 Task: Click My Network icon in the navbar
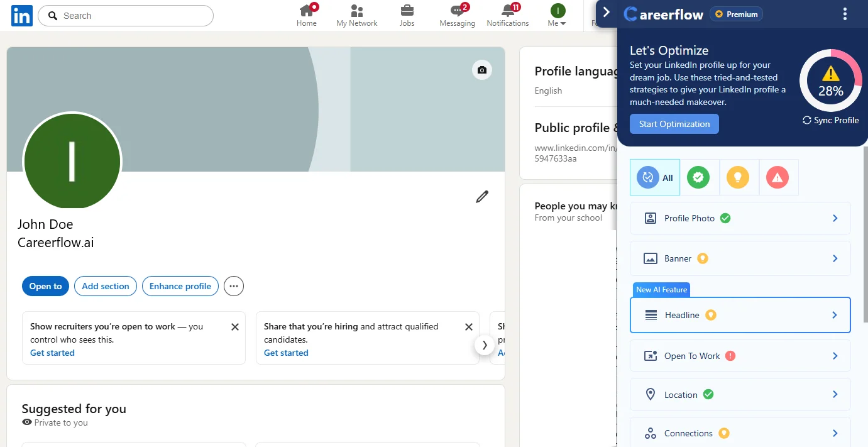[x=356, y=14]
